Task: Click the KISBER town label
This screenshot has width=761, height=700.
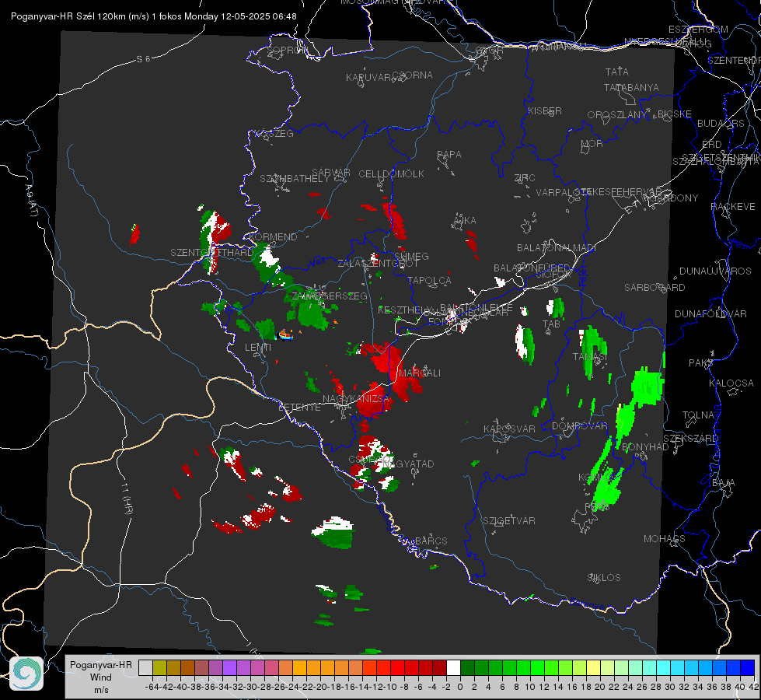Action: click(545, 110)
